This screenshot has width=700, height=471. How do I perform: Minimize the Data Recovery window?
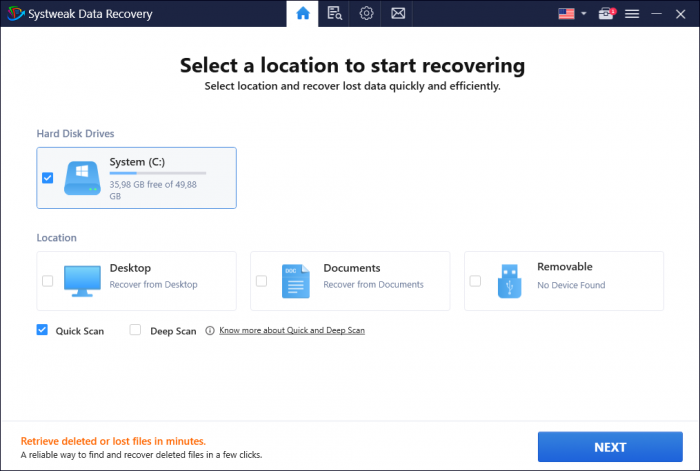pyautogui.click(x=656, y=14)
